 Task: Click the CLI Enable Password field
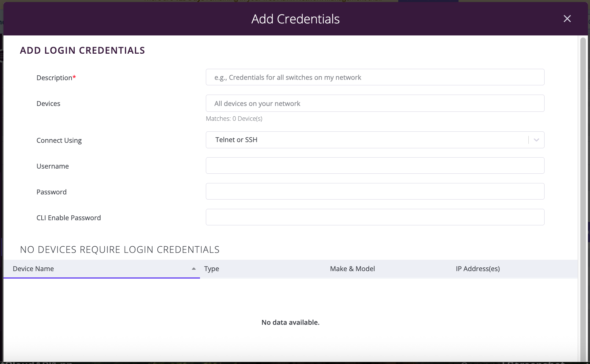tap(375, 217)
